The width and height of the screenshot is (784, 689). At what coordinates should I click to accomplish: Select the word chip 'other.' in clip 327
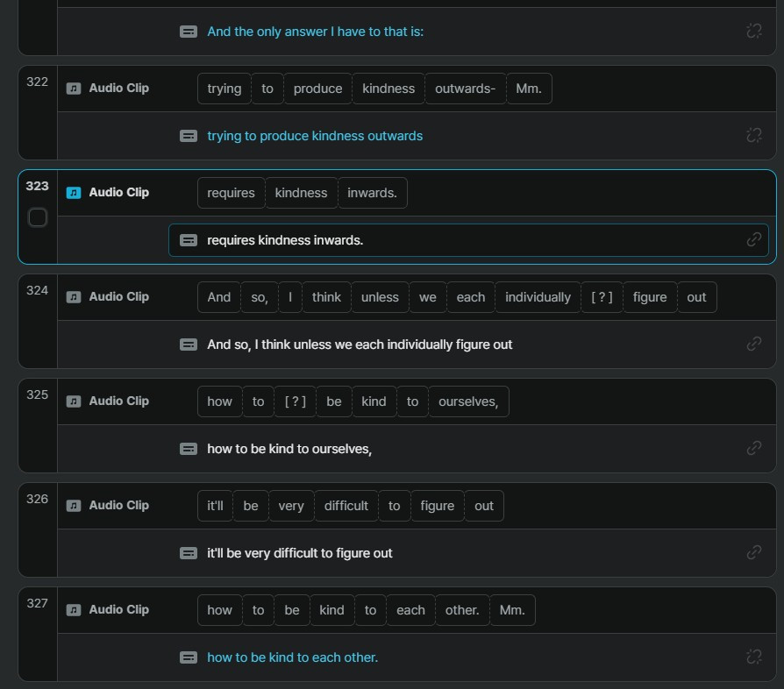(462, 610)
